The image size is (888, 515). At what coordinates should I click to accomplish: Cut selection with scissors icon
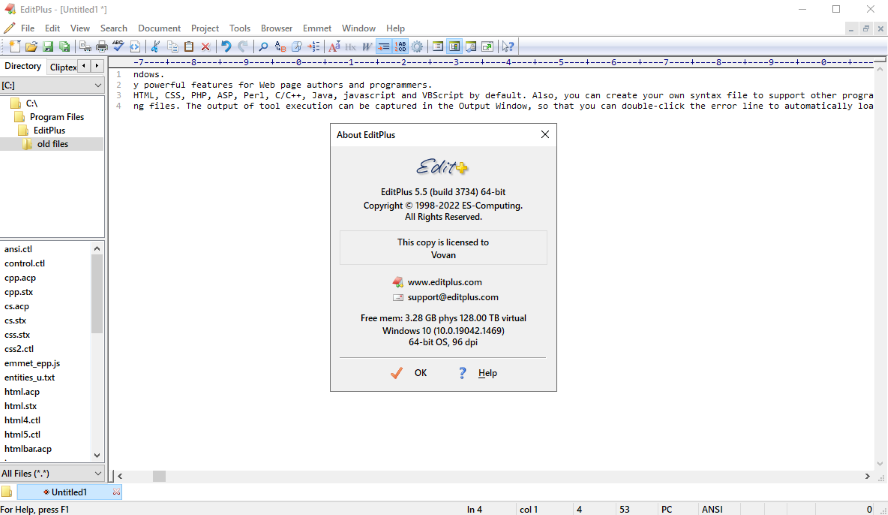pos(155,46)
